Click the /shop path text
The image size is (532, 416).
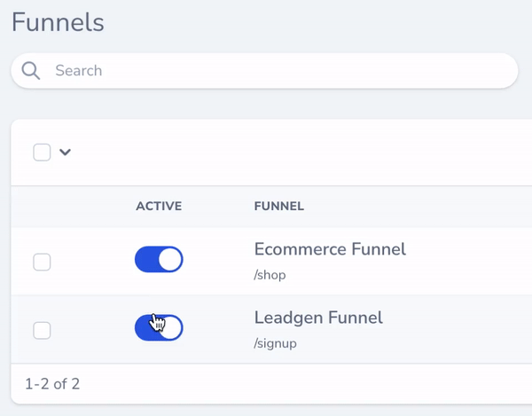tap(270, 275)
